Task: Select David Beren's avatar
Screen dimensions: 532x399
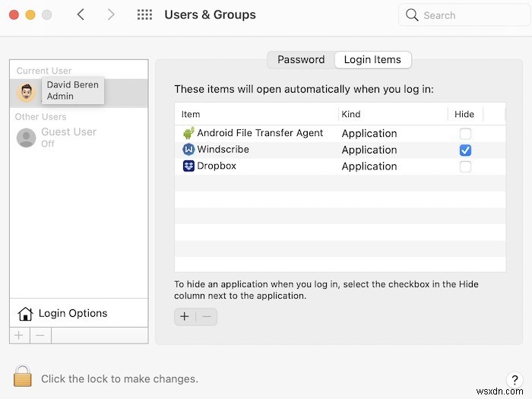Action: pyautogui.click(x=27, y=92)
